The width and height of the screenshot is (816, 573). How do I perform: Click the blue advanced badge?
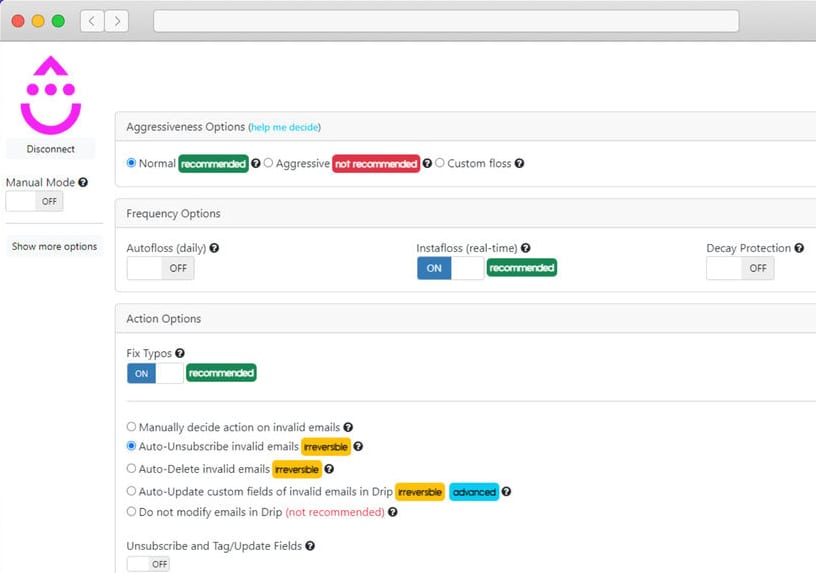[x=474, y=492]
